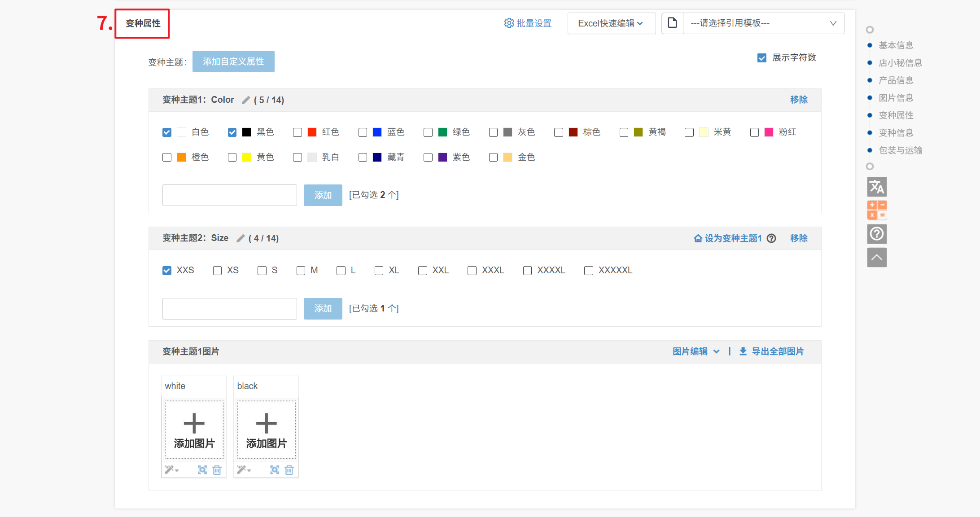
Task: Go to 图片信息 in side navigation
Action: (x=896, y=98)
